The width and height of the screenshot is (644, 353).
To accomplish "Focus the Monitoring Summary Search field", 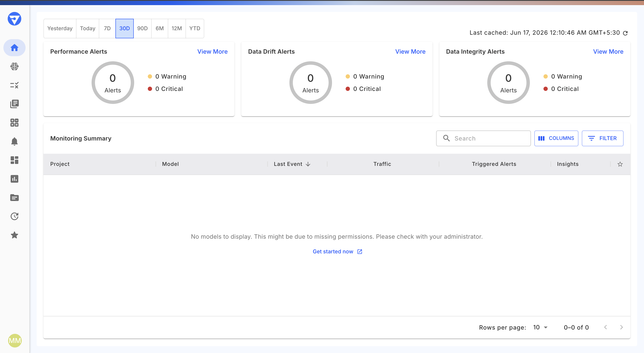I will (483, 138).
